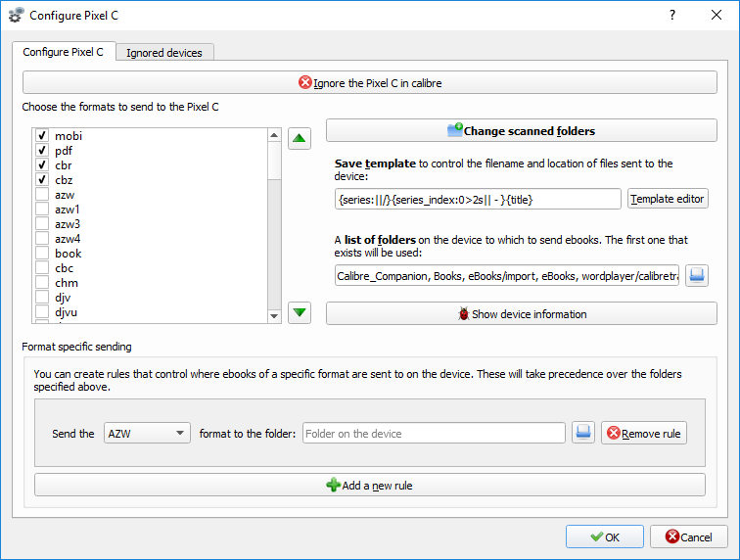The width and height of the screenshot is (740, 560).
Task: Enable the azw4 format checkbox
Action: click(x=42, y=239)
